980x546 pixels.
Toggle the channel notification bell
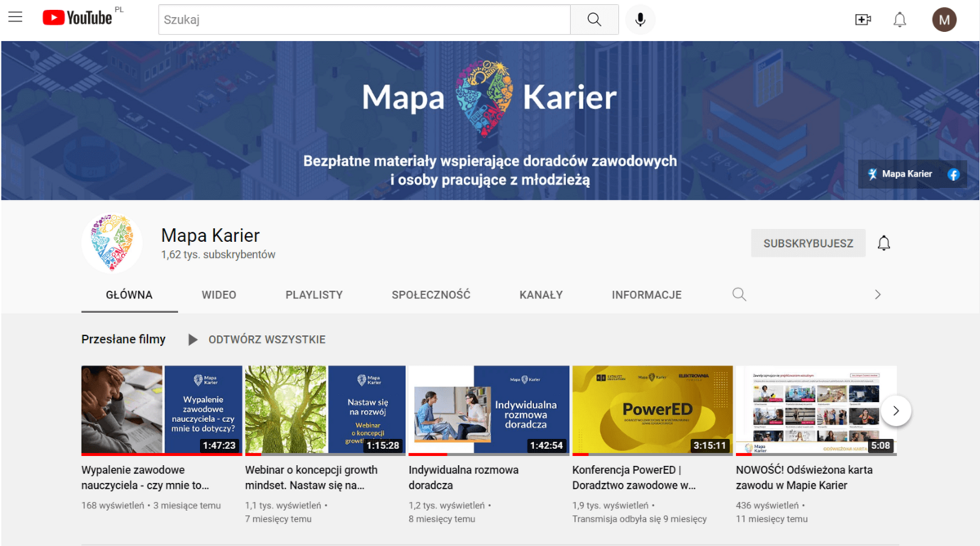884,243
